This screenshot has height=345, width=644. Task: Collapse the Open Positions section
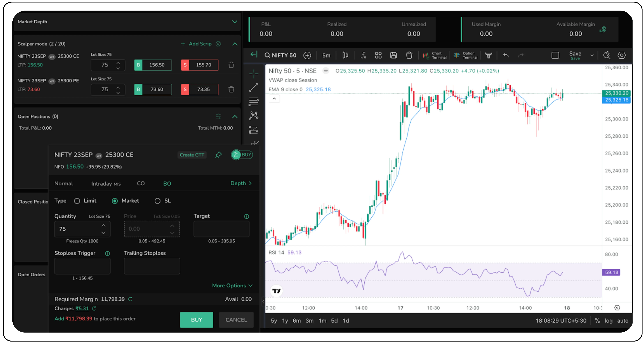point(235,116)
